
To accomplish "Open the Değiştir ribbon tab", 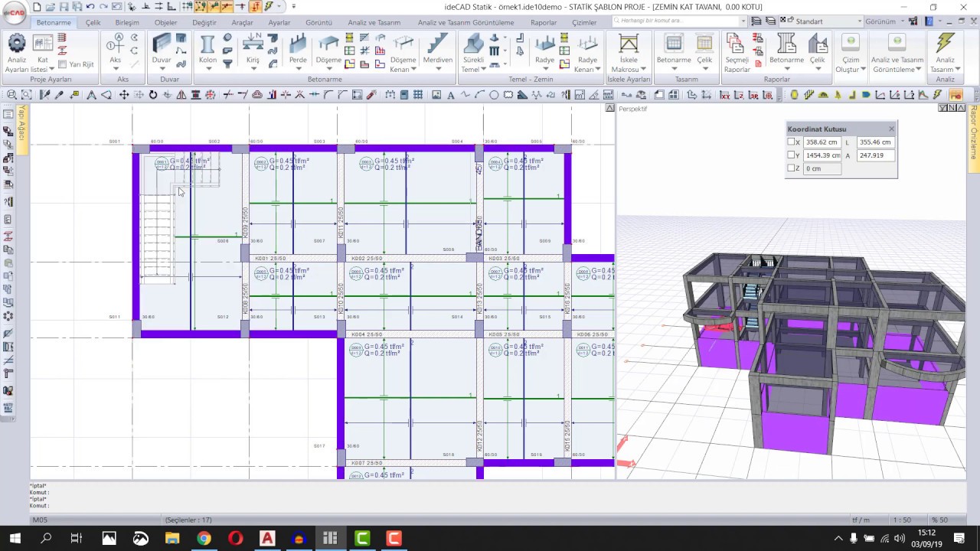I will (x=204, y=22).
